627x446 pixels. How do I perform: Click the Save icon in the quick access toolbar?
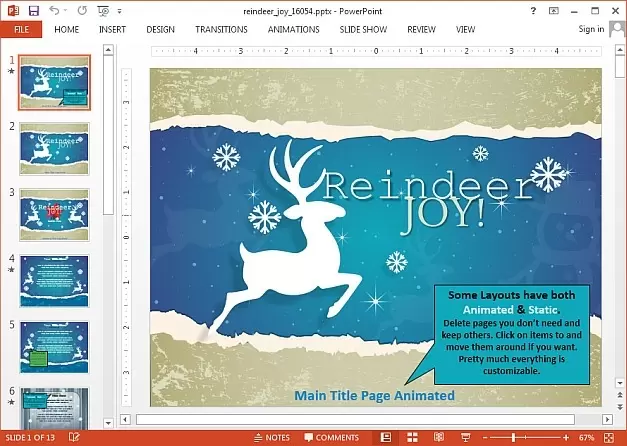(34, 10)
